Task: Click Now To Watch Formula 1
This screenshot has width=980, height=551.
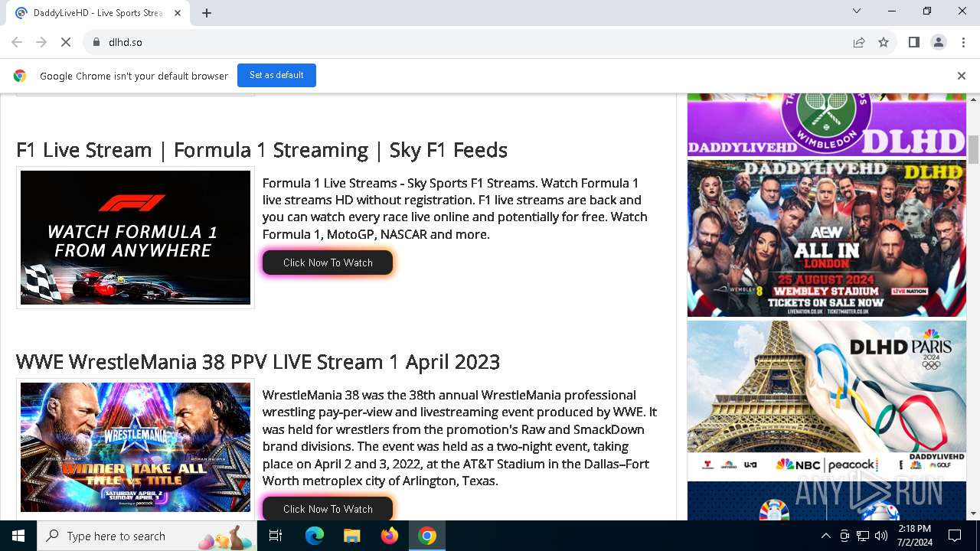Action: pyautogui.click(x=328, y=262)
